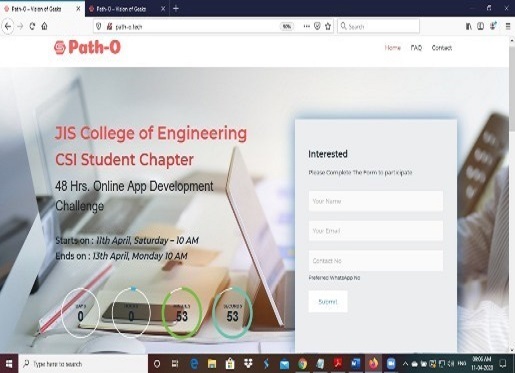515x373 pixels.
Task: Switch to the first Path-O tab
Action: pos(37,9)
